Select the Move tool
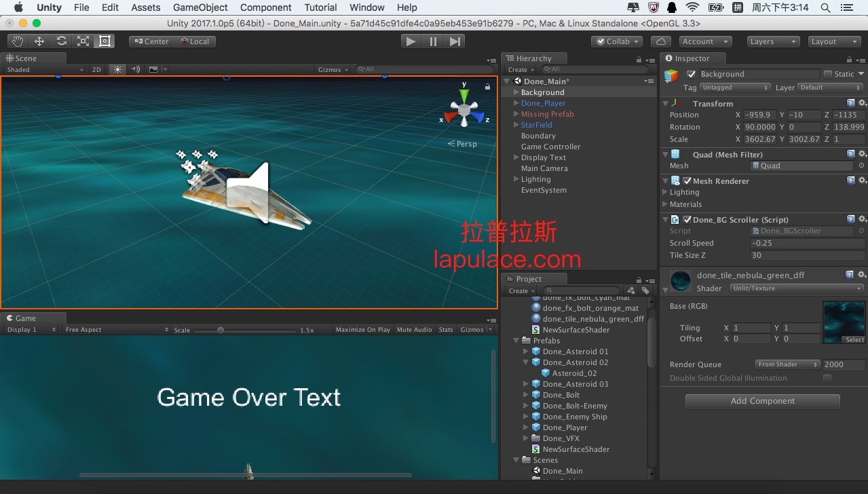The width and height of the screenshot is (868, 494). [x=39, y=41]
